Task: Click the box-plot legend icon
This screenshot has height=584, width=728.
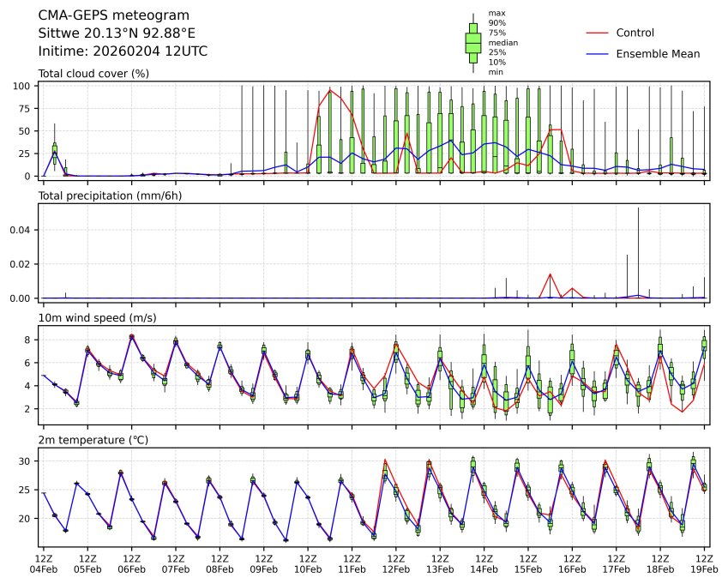Action: click(472, 42)
